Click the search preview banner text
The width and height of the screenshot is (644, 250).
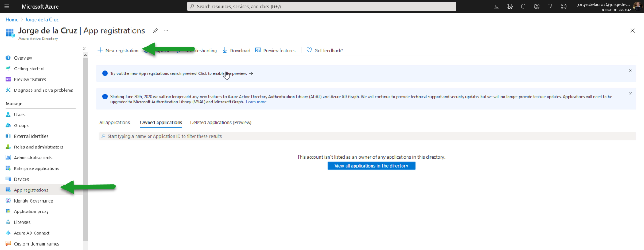click(181, 73)
